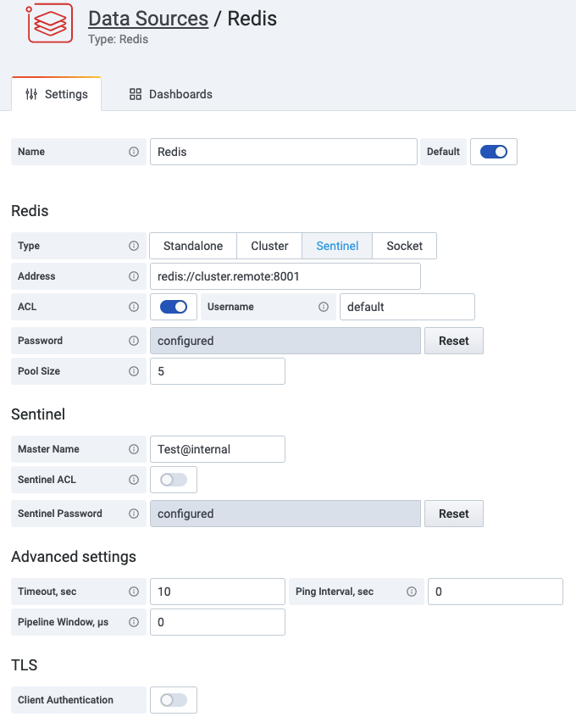576x728 pixels.
Task: Reset the Redis Password field
Action: pyautogui.click(x=453, y=341)
